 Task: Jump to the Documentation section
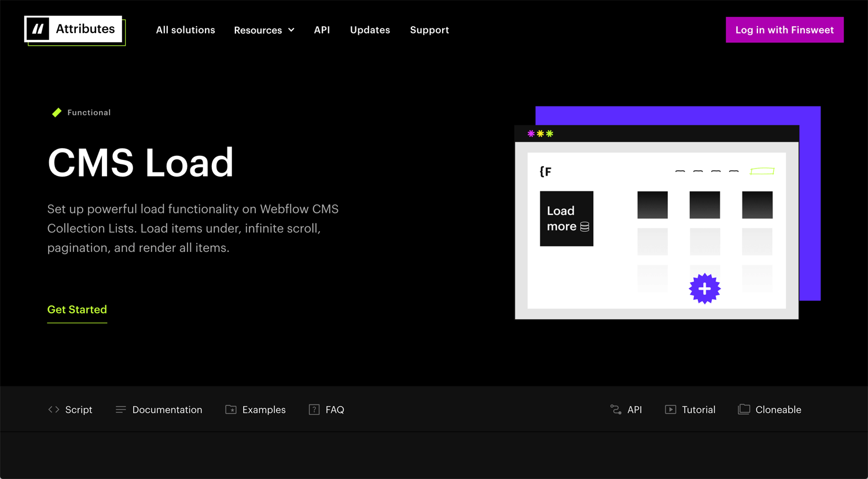159,409
